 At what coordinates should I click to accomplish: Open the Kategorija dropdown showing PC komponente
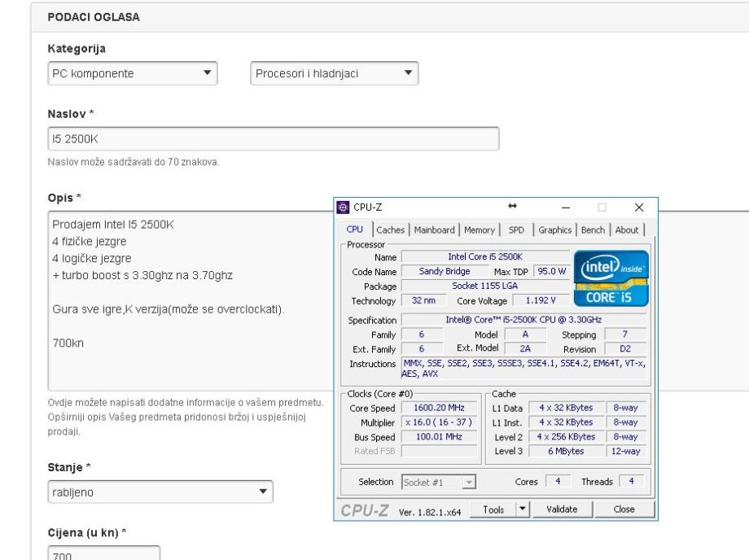(134, 74)
